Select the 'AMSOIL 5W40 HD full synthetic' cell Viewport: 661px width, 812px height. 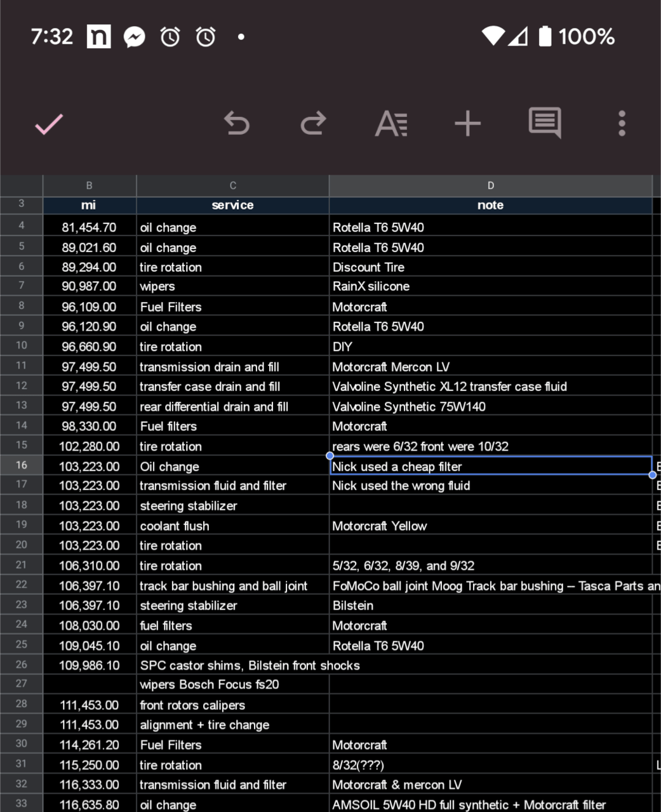click(491, 804)
